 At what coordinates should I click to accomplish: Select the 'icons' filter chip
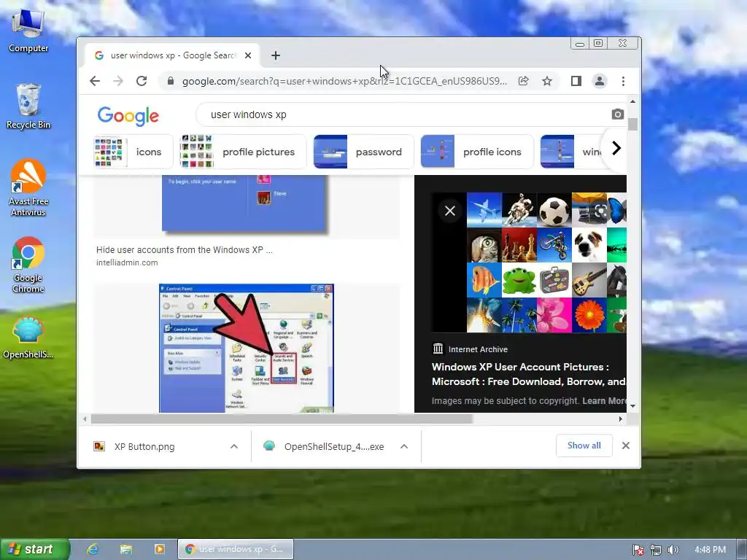click(x=133, y=152)
